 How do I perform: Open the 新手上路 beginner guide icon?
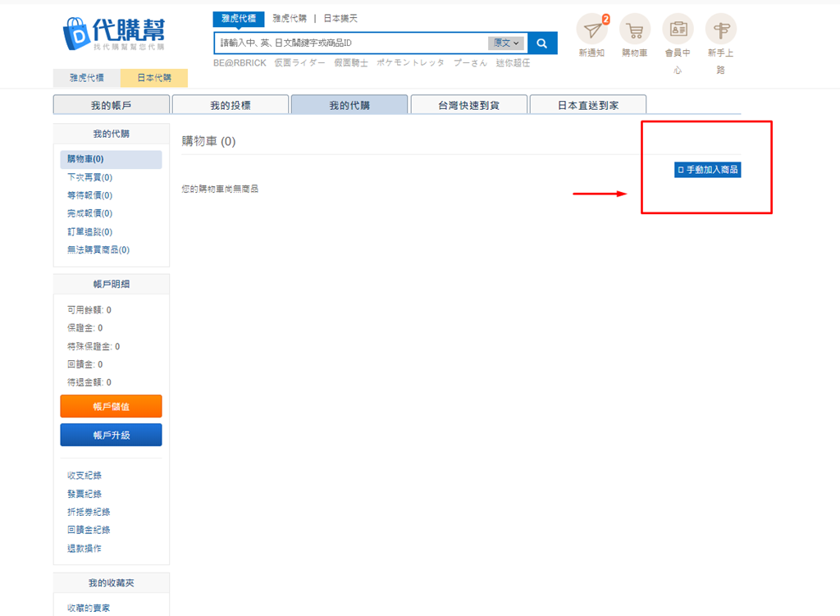720,30
